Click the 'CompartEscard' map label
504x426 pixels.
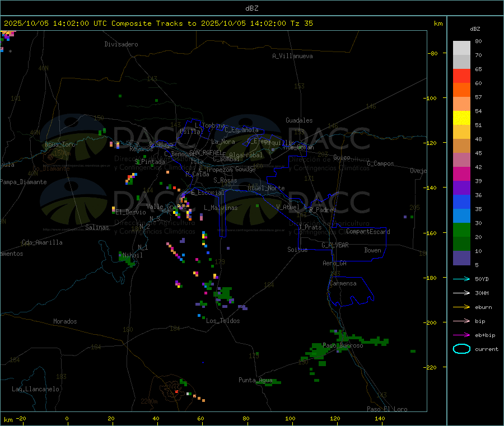tap(368, 232)
